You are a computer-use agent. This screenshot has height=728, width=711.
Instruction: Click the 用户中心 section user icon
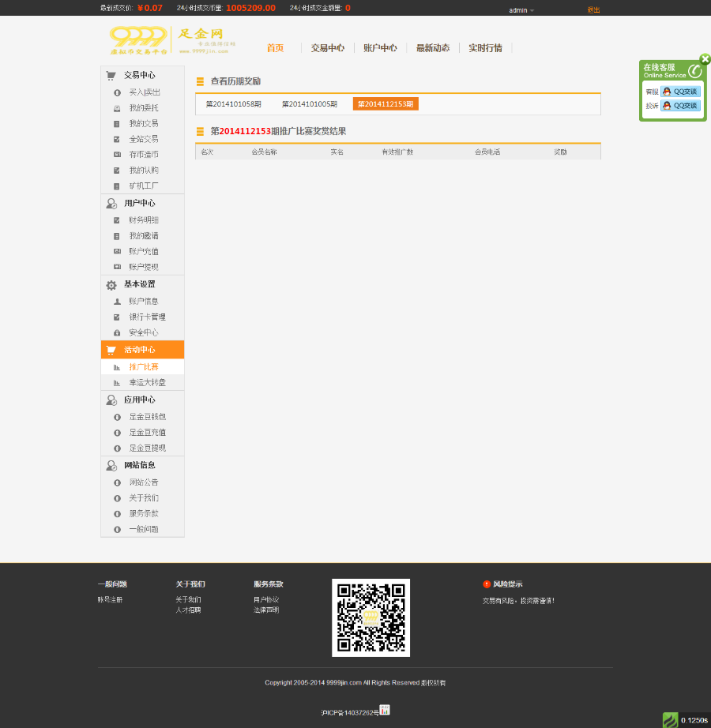111,204
